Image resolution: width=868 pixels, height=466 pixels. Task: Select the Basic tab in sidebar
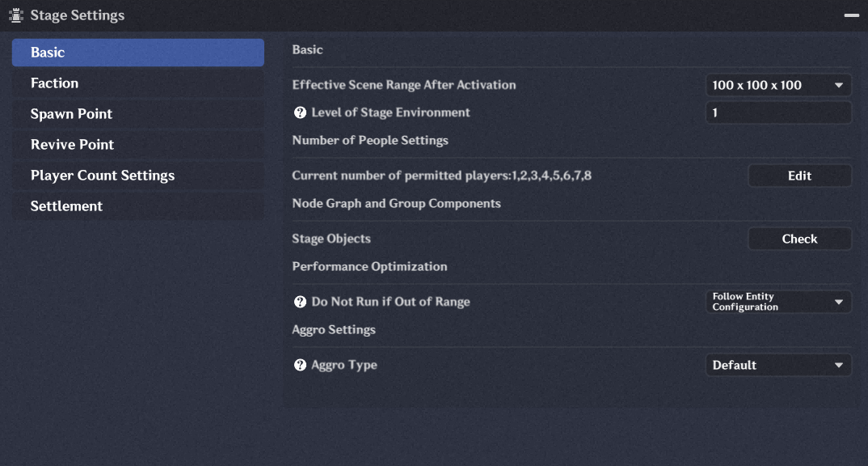coord(137,53)
